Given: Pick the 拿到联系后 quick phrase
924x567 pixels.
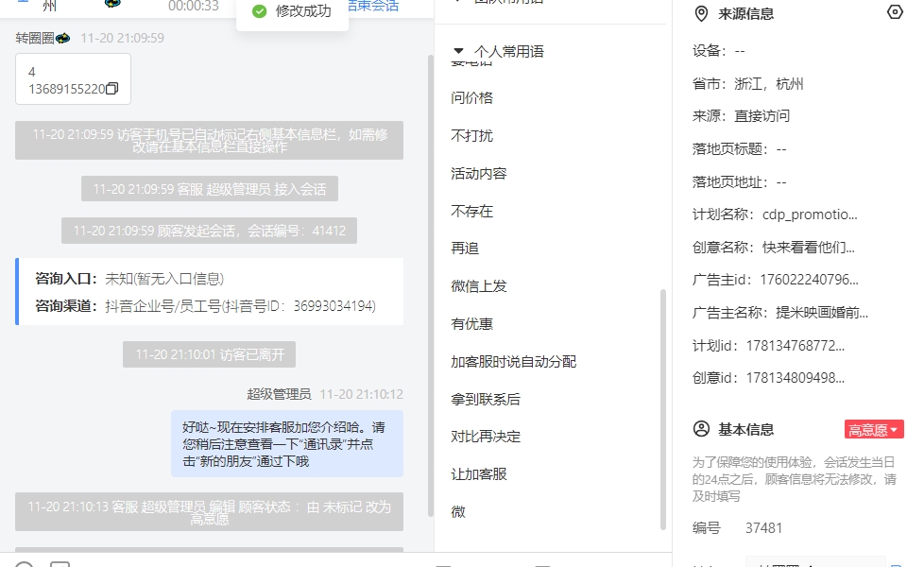Looking at the screenshot, I should pyautogui.click(x=486, y=399).
